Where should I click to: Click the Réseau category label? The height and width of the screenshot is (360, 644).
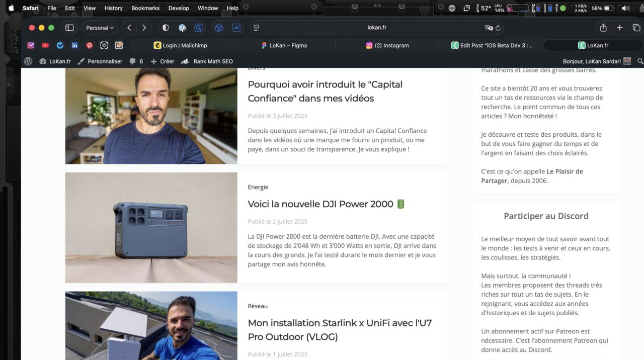click(x=258, y=306)
